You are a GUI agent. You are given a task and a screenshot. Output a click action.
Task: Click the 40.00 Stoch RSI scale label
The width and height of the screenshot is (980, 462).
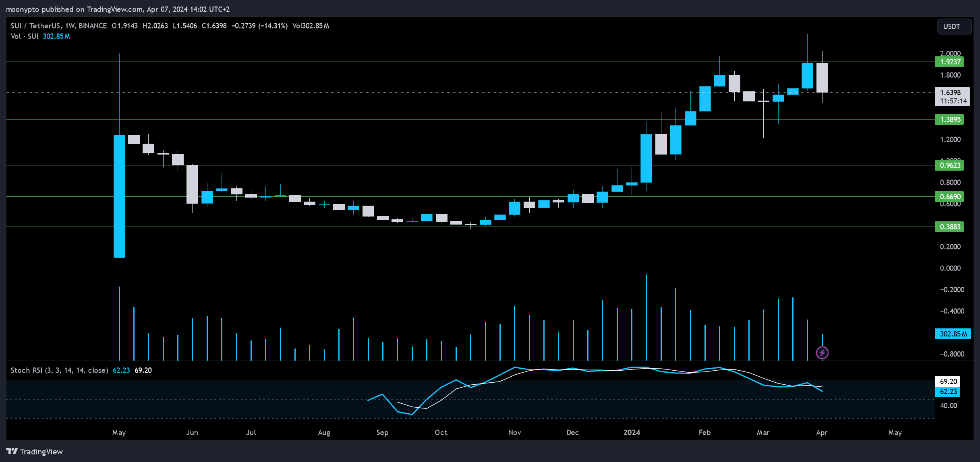pos(948,406)
